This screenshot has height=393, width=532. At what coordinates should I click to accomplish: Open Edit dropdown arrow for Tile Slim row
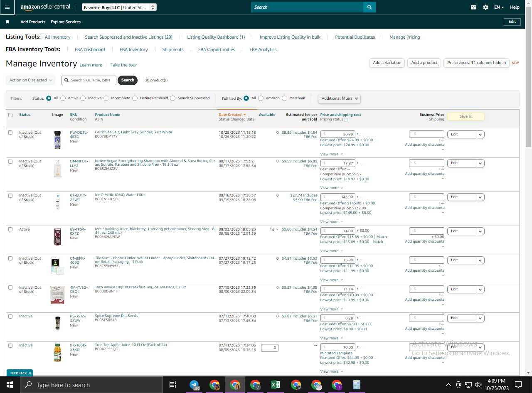click(x=480, y=260)
